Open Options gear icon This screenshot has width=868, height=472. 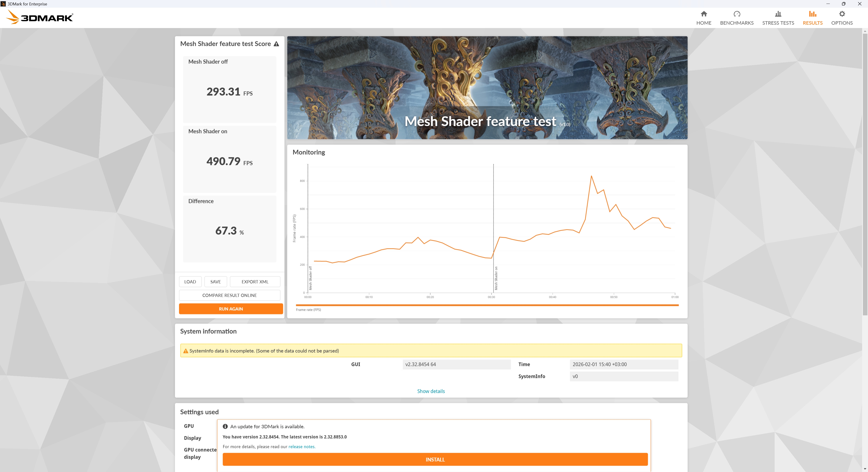(842, 14)
